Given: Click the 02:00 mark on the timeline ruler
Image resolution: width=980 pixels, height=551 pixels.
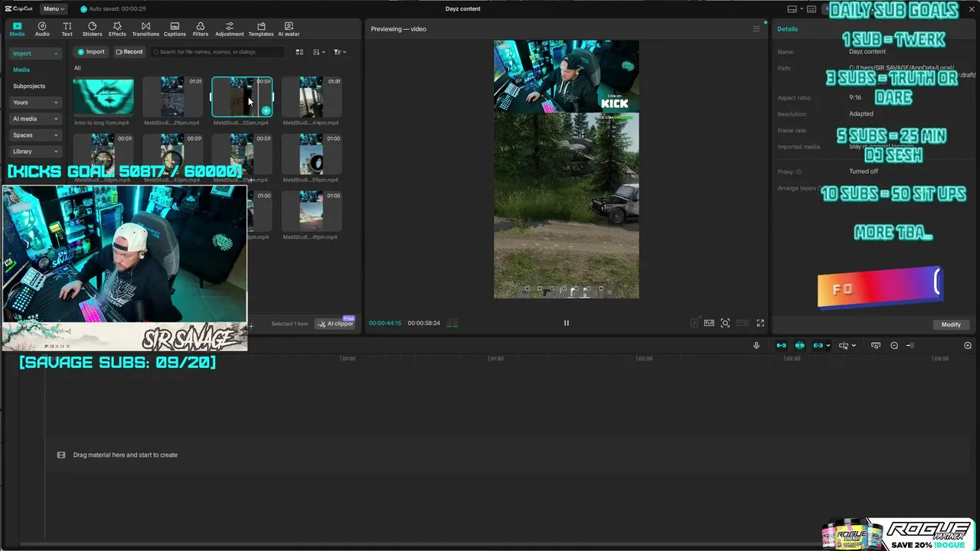Looking at the screenshot, I should coord(645,358).
